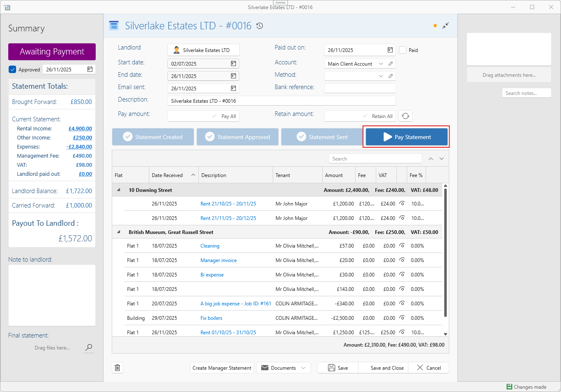This screenshot has height=392, width=561.
Task: Open the statement history clock icon
Action: pyautogui.click(x=259, y=26)
